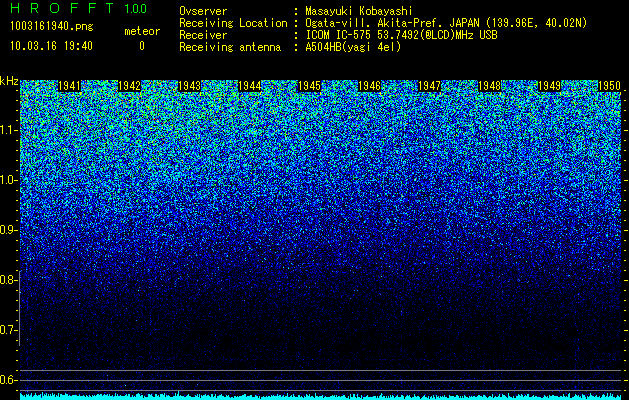This screenshot has height=400, width=629.
Task: Select observer name Masayuki Kobayashi
Action: tap(359, 11)
